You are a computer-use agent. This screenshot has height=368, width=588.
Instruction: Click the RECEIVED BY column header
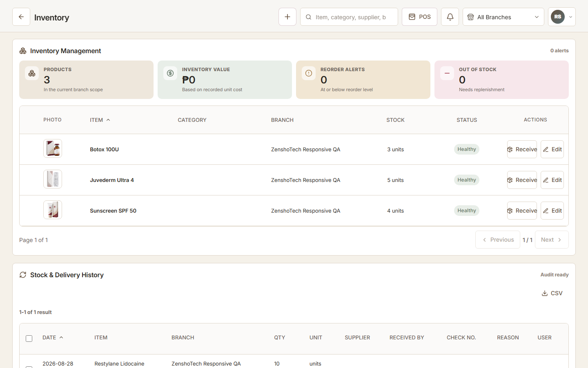pyautogui.click(x=407, y=337)
